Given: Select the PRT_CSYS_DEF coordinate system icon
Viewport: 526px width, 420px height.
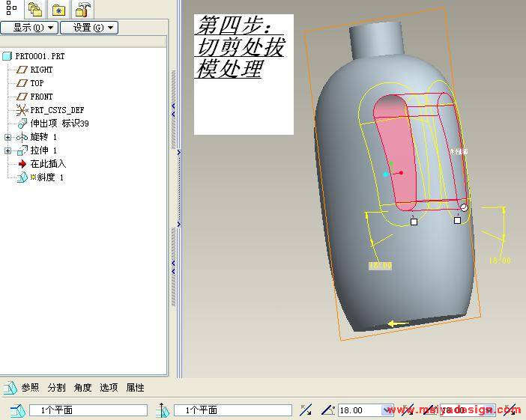Looking at the screenshot, I should click(x=22, y=110).
